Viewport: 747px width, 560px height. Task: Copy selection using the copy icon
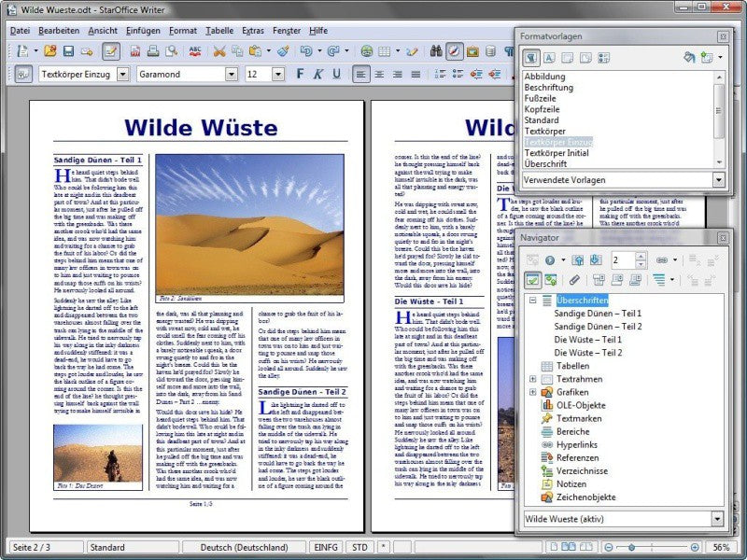(237, 51)
